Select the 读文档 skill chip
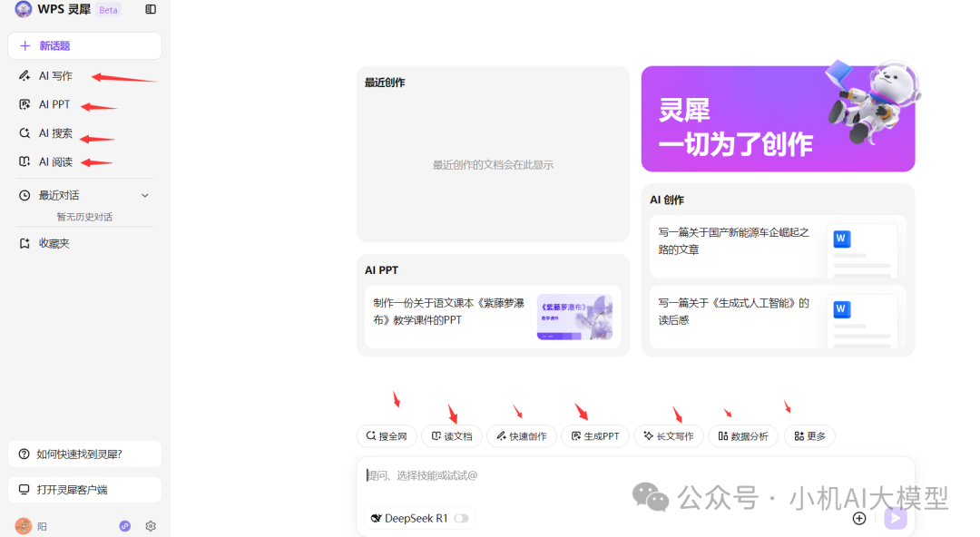The height and width of the screenshot is (537, 980). click(452, 435)
